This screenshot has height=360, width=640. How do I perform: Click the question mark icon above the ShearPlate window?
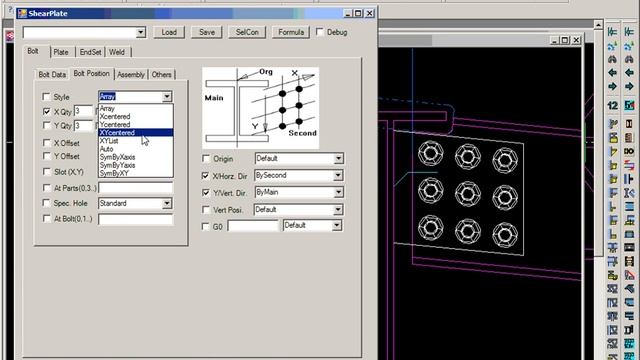pyautogui.click(x=11, y=9)
